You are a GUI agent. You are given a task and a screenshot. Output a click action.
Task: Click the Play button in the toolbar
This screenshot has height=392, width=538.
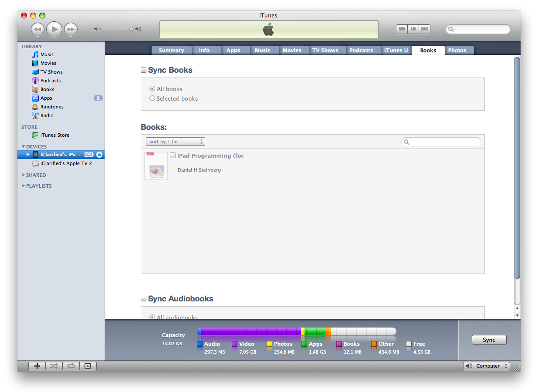point(54,29)
